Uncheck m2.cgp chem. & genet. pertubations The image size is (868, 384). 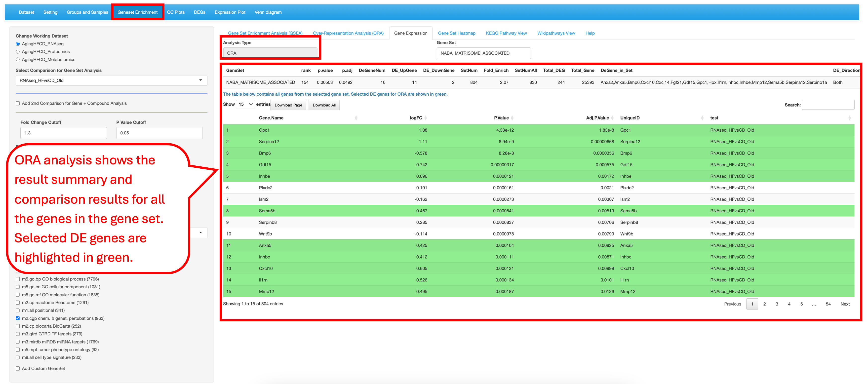(18, 318)
